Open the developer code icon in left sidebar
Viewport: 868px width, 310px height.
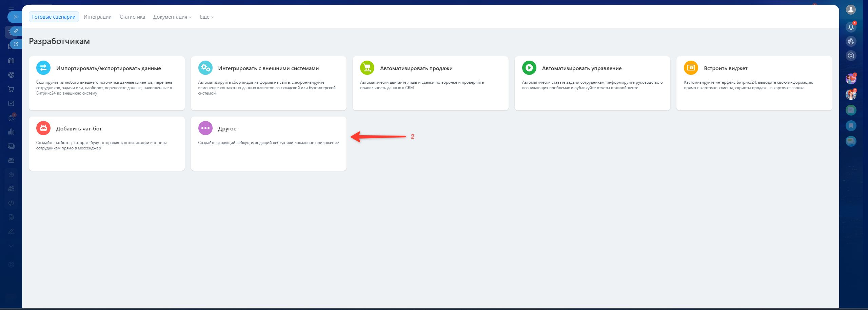11,203
